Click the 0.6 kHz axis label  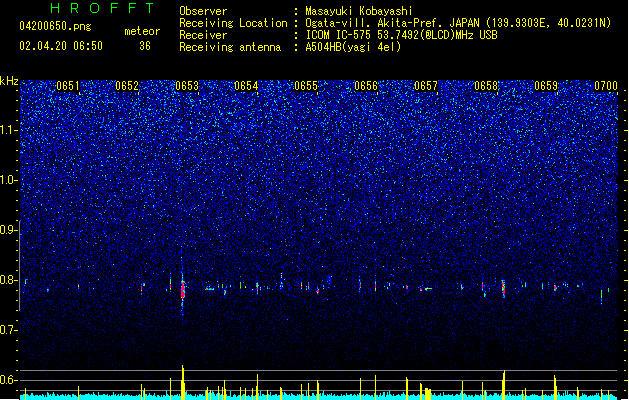[9, 380]
